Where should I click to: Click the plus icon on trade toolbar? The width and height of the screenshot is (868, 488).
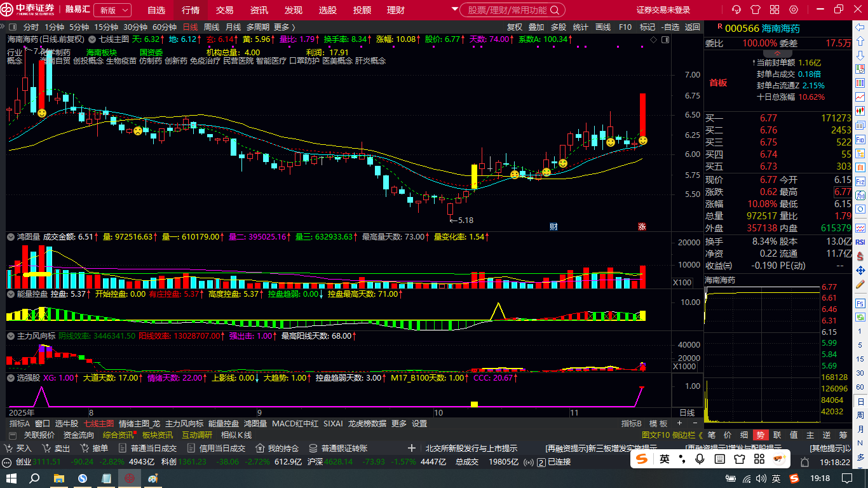coord(412,448)
